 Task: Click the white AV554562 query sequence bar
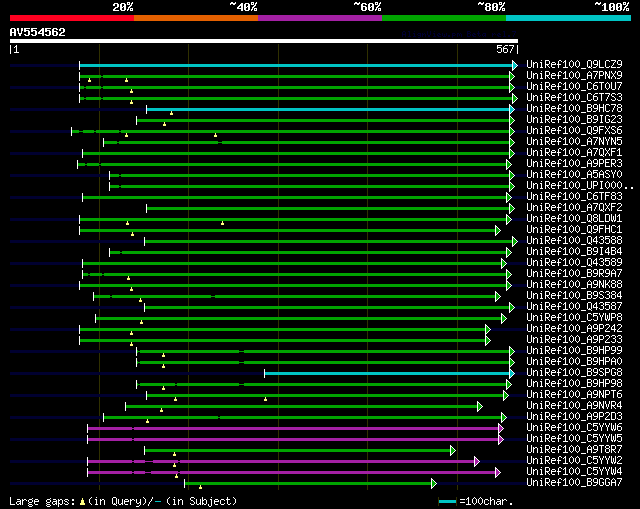[x=264, y=41]
